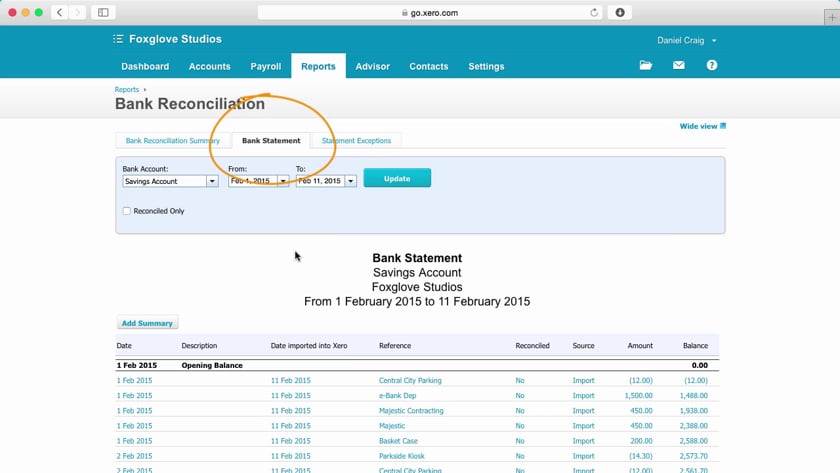Open the Inbox envelope icon
840x473 pixels.
point(679,65)
